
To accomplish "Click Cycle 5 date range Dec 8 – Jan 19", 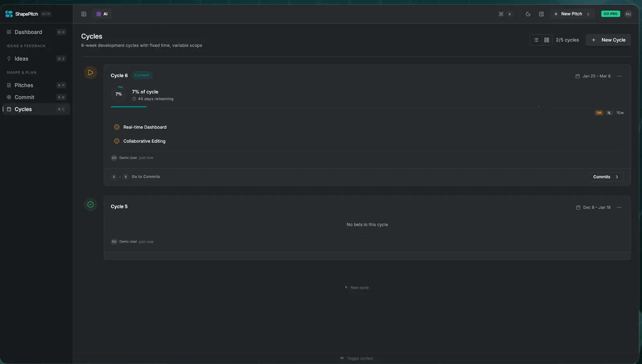I will (593, 208).
